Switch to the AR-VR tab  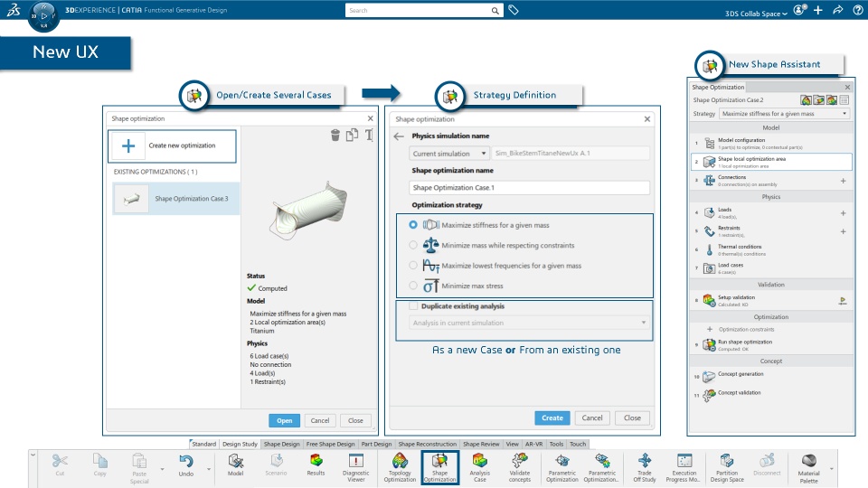(534, 444)
